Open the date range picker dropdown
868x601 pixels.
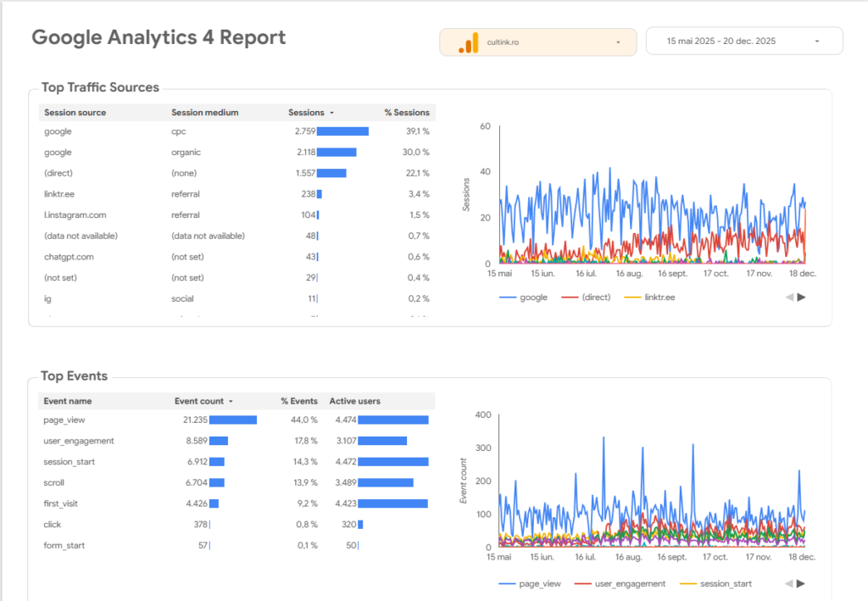click(743, 41)
